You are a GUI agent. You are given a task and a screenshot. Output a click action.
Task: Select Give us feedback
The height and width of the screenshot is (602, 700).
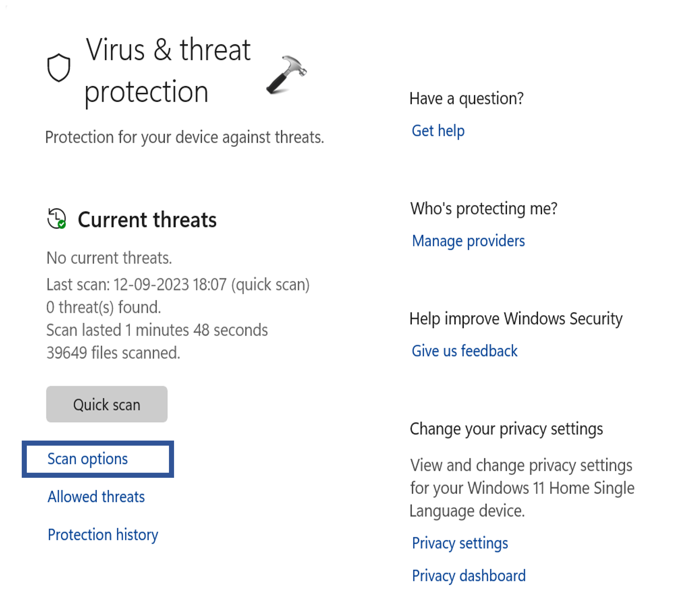(465, 351)
